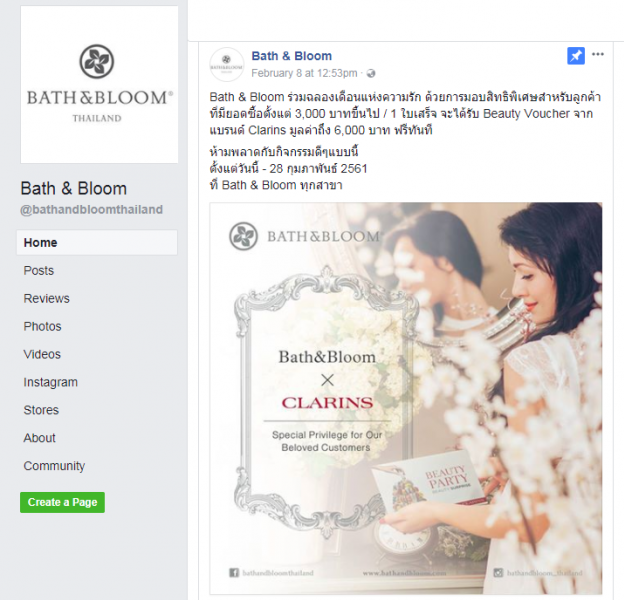This screenshot has width=624, height=600.
Task: Open the Clarins promotion post image
Action: [x=406, y=398]
